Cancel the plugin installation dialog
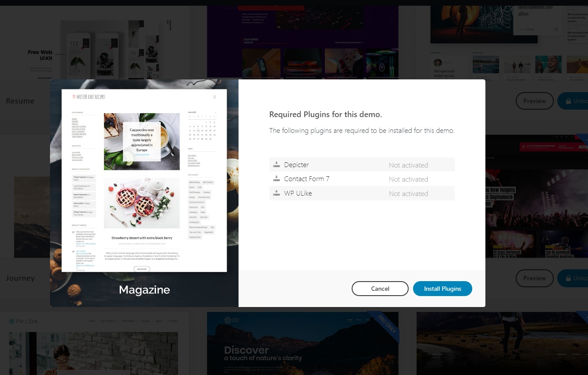This screenshot has width=588, height=375. tap(380, 289)
